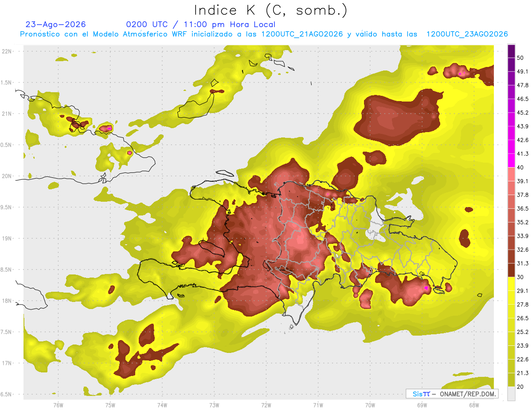Click the colorbar value "23.9"

pyautogui.click(x=523, y=346)
